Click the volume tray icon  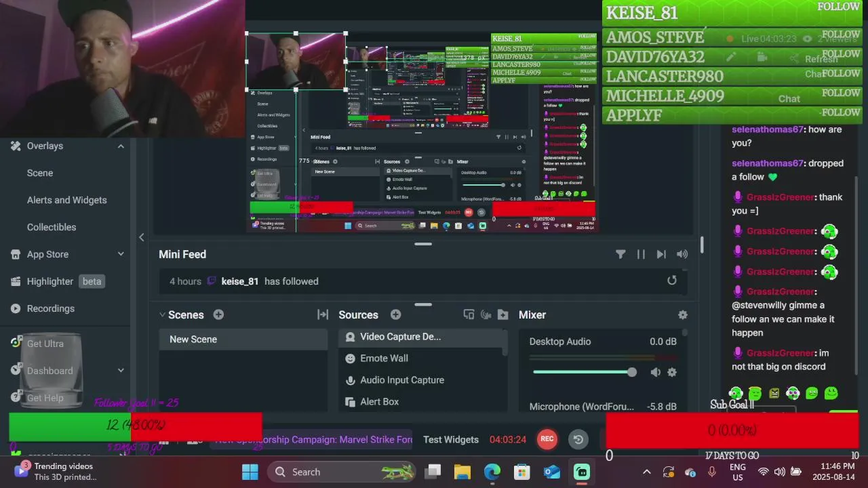tap(780, 472)
